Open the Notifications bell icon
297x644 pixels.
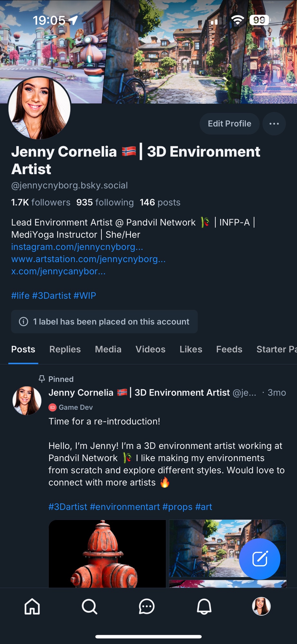204,607
